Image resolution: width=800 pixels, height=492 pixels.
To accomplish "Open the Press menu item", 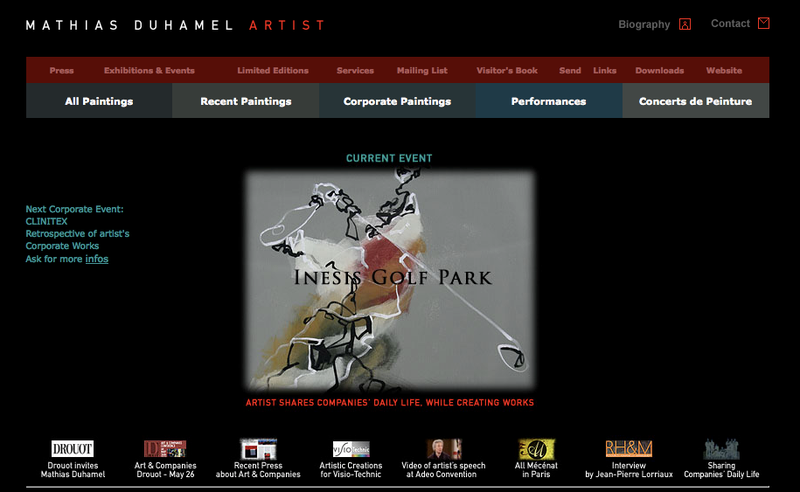I will pos(62,70).
